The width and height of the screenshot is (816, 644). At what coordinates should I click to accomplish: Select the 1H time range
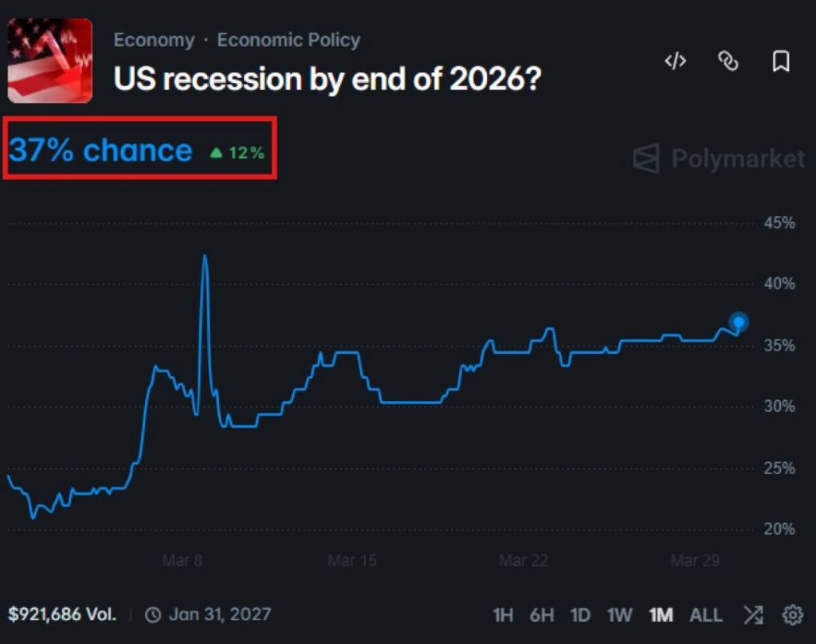point(503,615)
